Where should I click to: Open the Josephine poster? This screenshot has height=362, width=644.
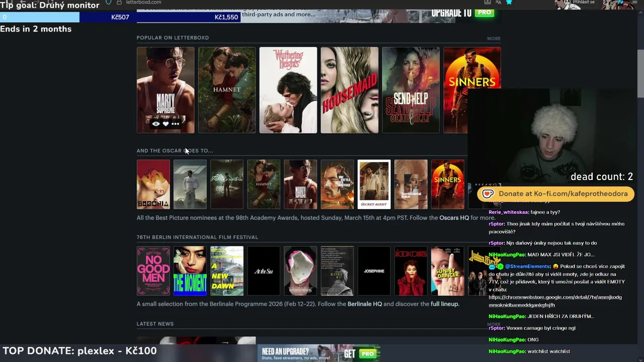pos(374,271)
